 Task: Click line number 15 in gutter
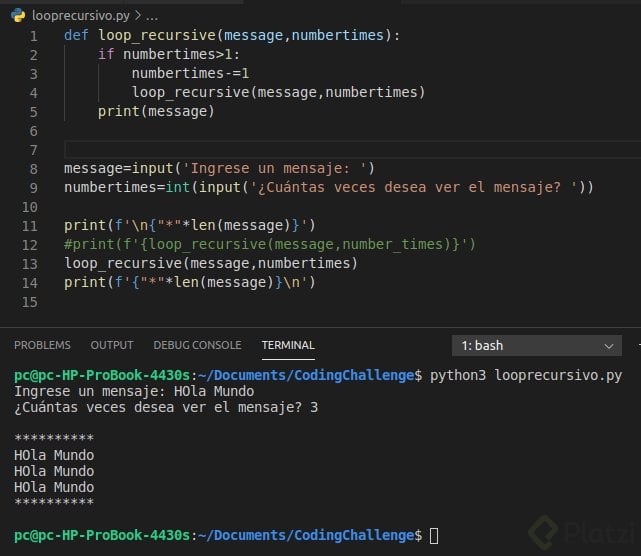pyautogui.click(x=29, y=302)
